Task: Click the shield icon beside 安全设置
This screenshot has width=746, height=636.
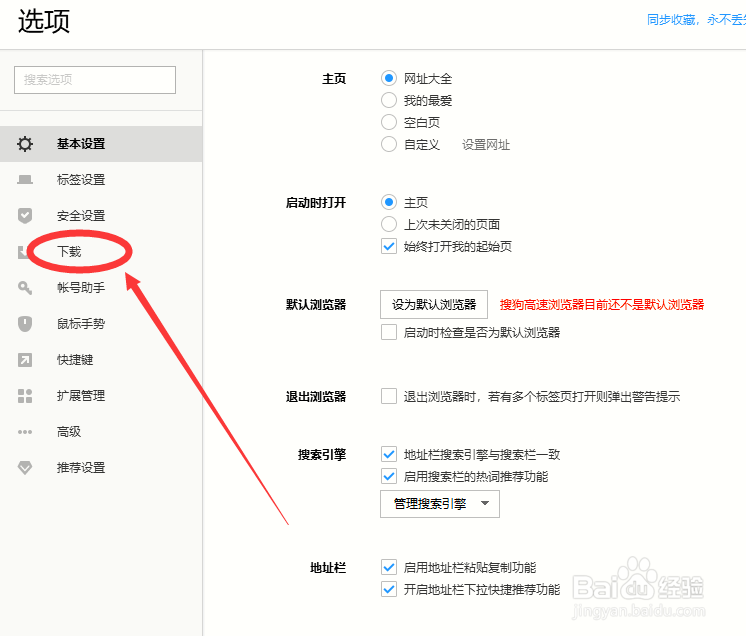Action: (25, 215)
